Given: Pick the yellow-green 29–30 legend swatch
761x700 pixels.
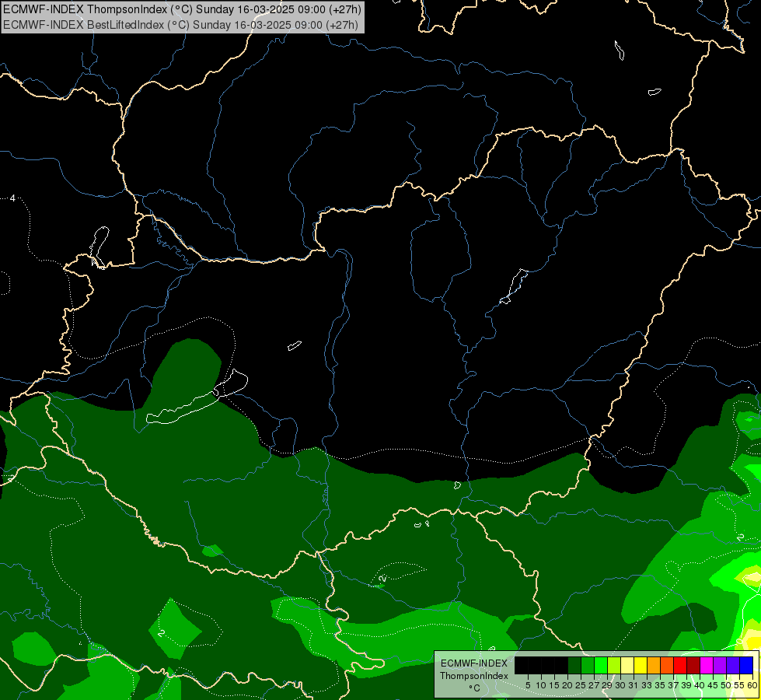Looking at the screenshot, I should coord(614,665).
